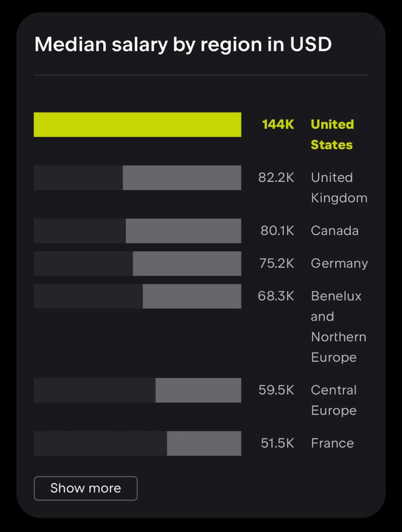
Task: Click the 75.2K salary value
Action: 277,264
